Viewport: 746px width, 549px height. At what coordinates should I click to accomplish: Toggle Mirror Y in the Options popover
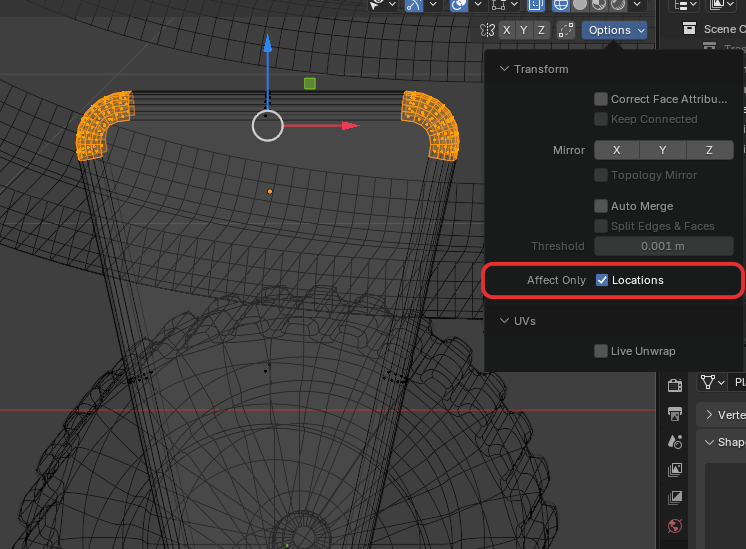point(663,150)
